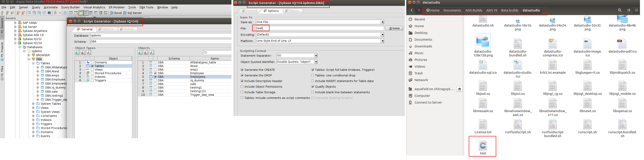Click Beta builds breadcrumb

pyautogui.click(x=509, y=10)
